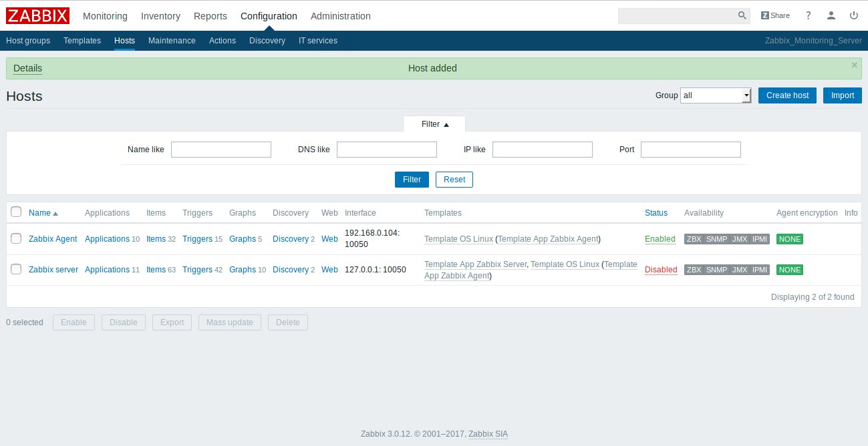Click the ZABBIX logo

pyautogui.click(x=37, y=15)
